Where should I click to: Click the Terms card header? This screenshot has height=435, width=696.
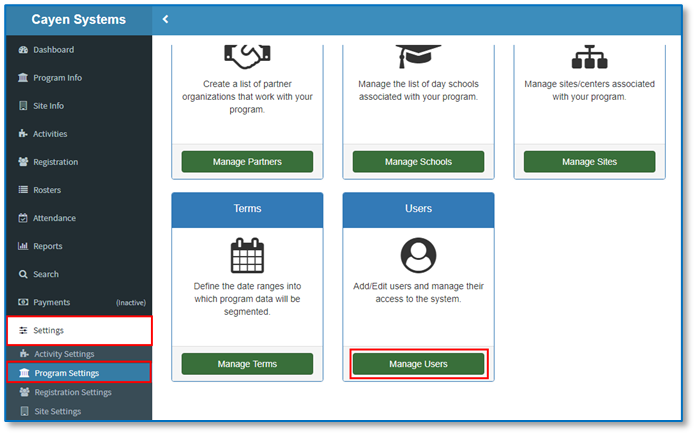point(247,210)
